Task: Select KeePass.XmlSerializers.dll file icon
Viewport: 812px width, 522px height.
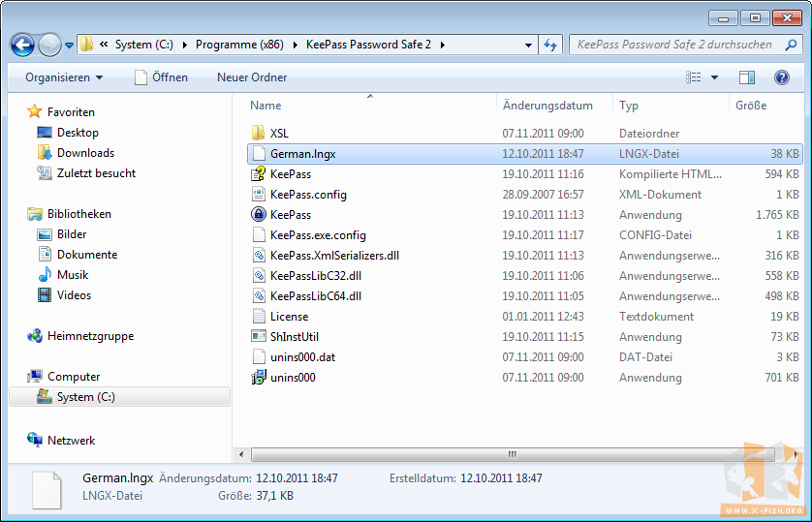Action: click(x=259, y=255)
